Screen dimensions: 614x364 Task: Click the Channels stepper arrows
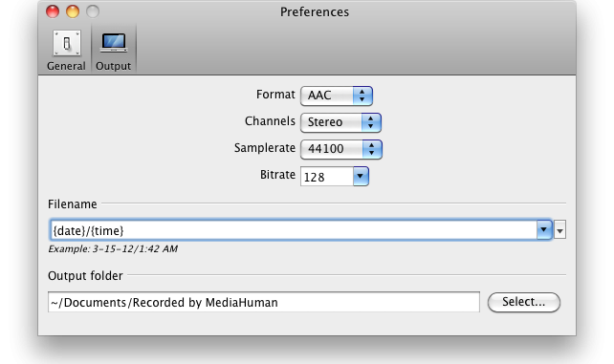(371, 122)
